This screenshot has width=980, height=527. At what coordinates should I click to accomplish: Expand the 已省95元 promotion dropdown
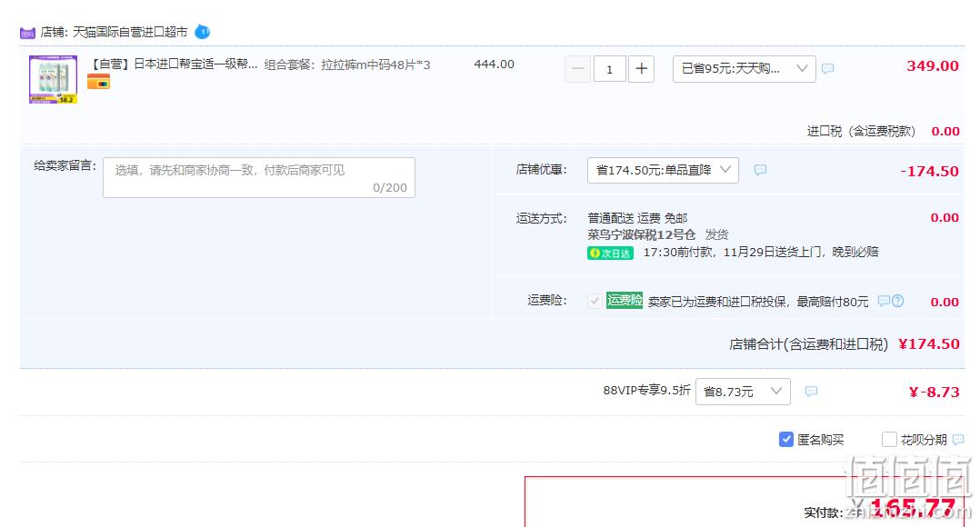coord(744,69)
